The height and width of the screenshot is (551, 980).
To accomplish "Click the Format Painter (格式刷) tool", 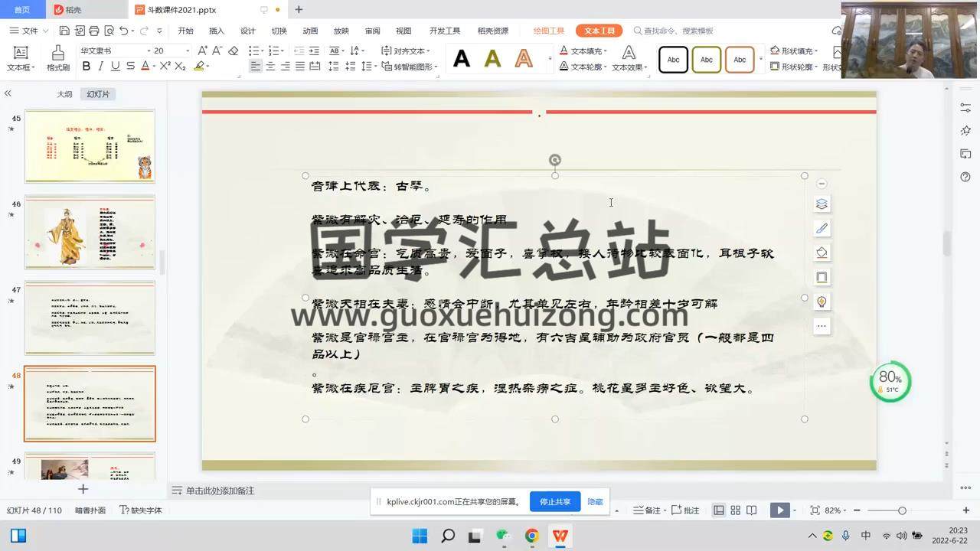I will tap(58, 58).
